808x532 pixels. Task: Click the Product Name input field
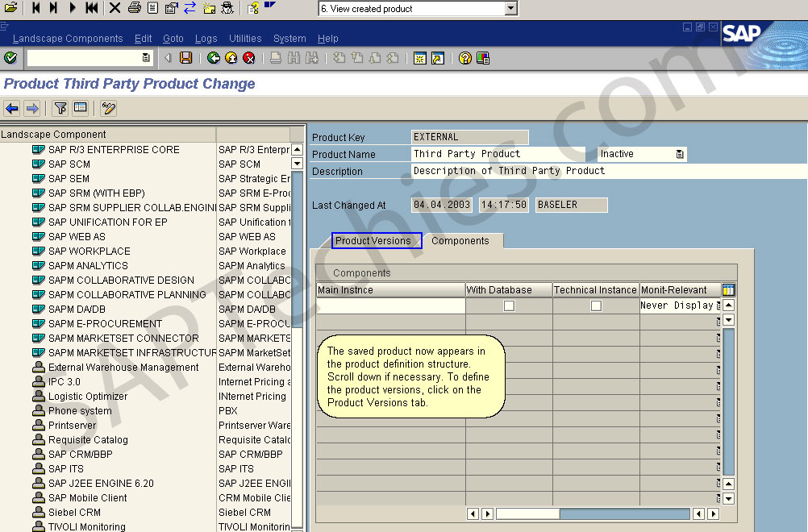pos(498,154)
